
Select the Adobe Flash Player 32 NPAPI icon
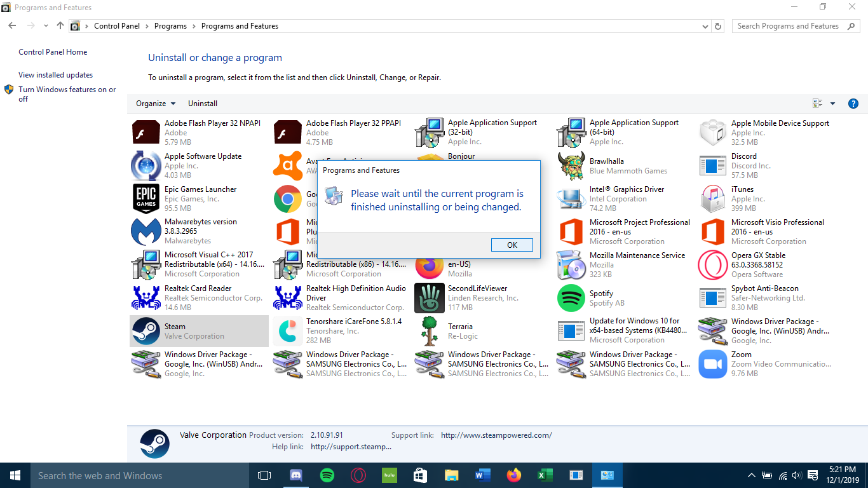[x=146, y=133]
